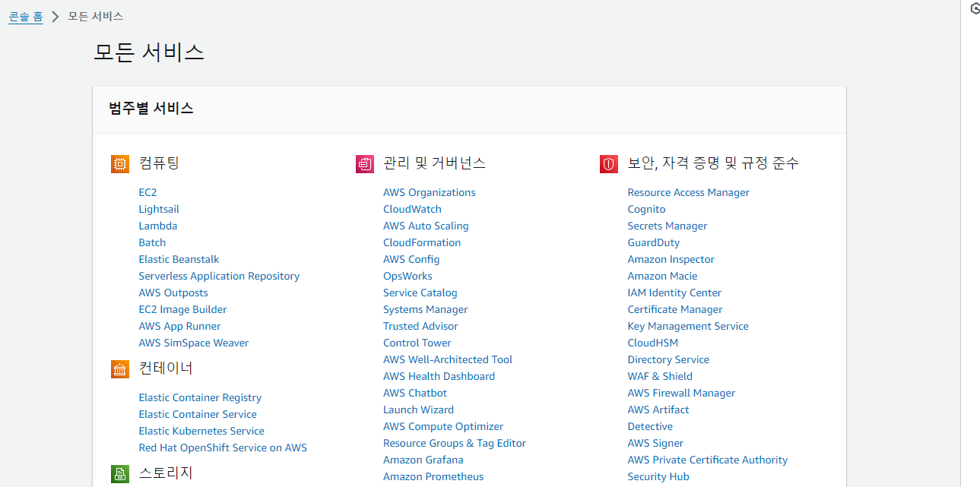
Task: Go to 콘솔 홈 breadcrumb link
Action: [x=25, y=16]
